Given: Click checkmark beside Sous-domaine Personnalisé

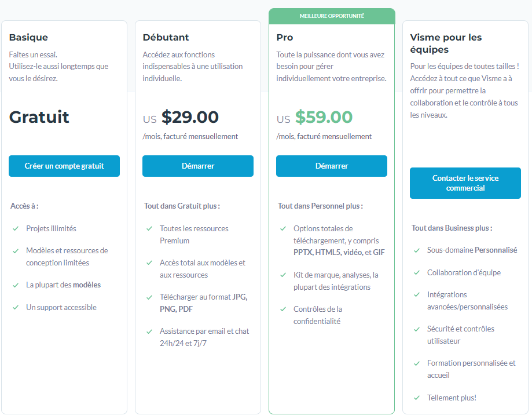Looking at the screenshot, I should [417, 250].
